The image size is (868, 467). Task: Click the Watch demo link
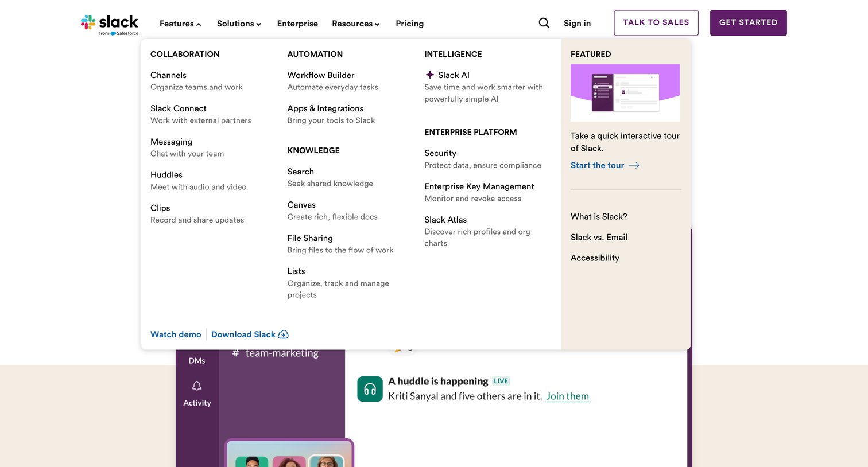pyautogui.click(x=176, y=334)
